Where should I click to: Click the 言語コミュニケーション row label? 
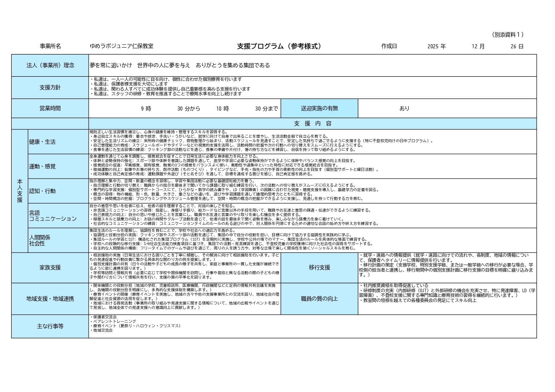(x=52, y=216)
